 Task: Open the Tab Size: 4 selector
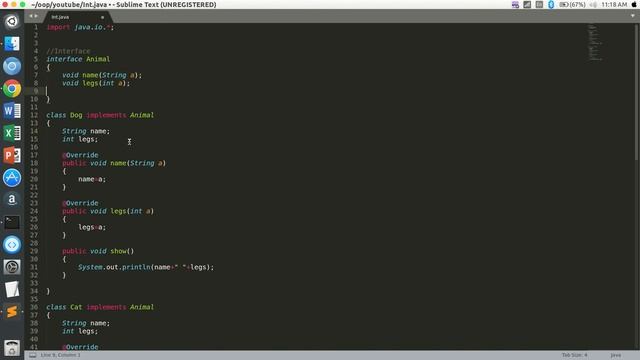pyautogui.click(x=575, y=355)
